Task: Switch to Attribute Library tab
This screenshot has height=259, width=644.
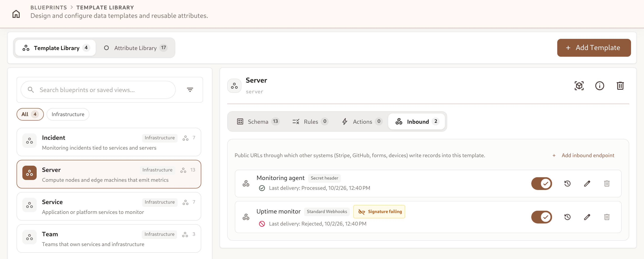Action: pos(135,48)
